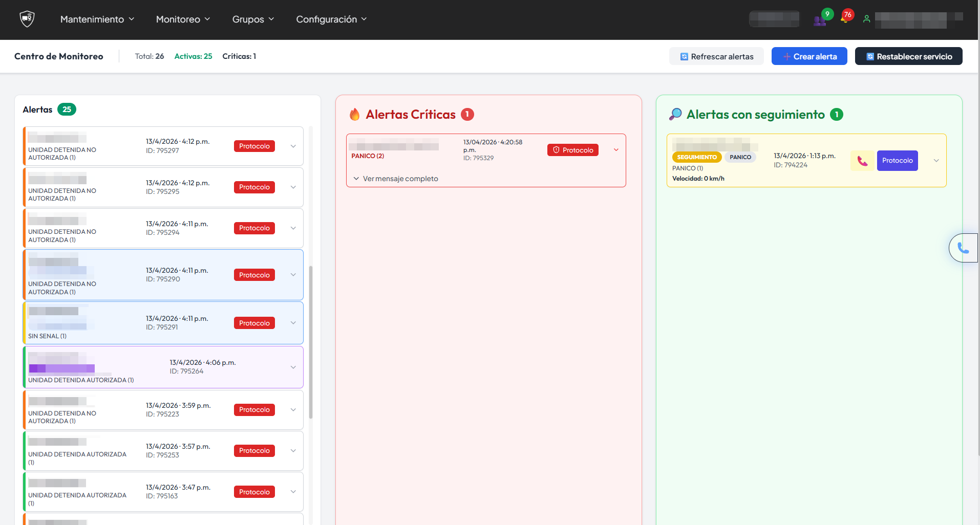Open the users icon with green badge 9
The image size is (980, 525).
pyautogui.click(x=820, y=20)
